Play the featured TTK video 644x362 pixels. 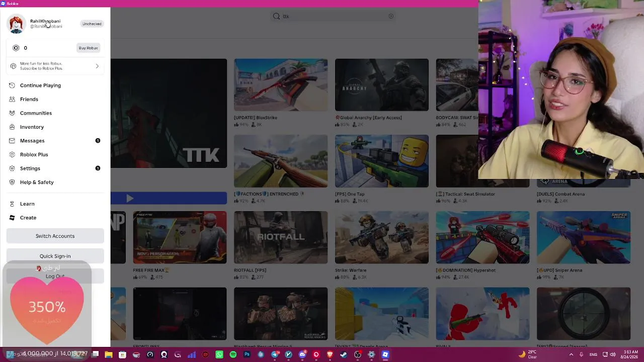pos(130,199)
